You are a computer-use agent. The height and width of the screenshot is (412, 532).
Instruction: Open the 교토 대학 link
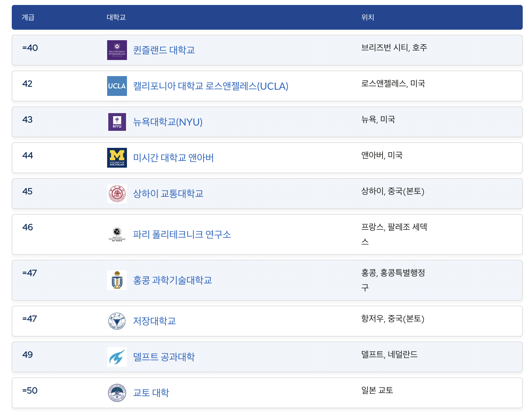pyautogui.click(x=151, y=393)
